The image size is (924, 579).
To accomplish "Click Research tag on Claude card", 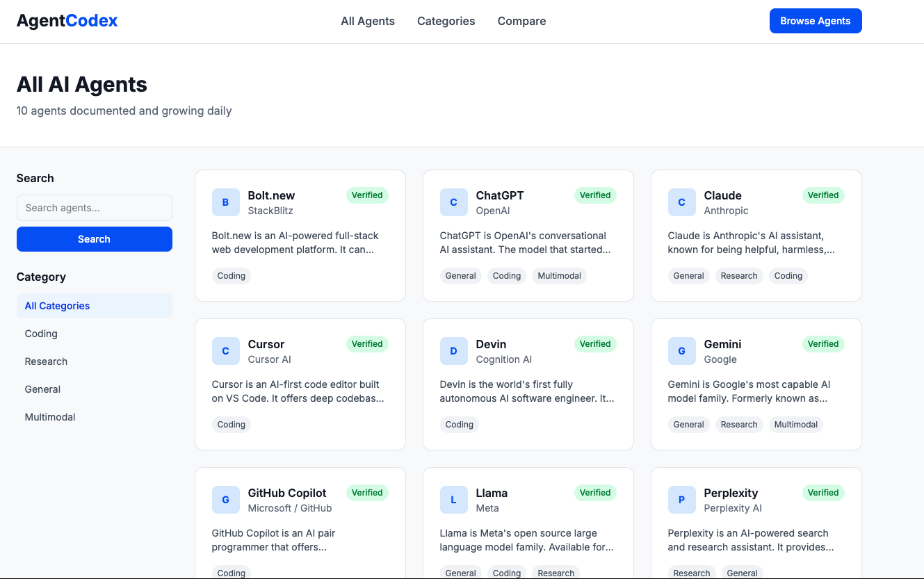I will pyautogui.click(x=739, y=276).
